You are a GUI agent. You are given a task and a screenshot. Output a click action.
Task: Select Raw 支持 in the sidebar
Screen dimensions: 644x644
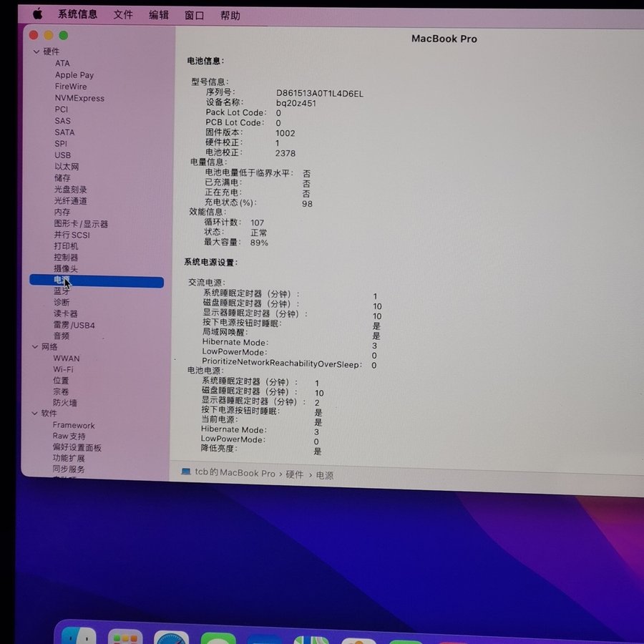coord(69,436)
